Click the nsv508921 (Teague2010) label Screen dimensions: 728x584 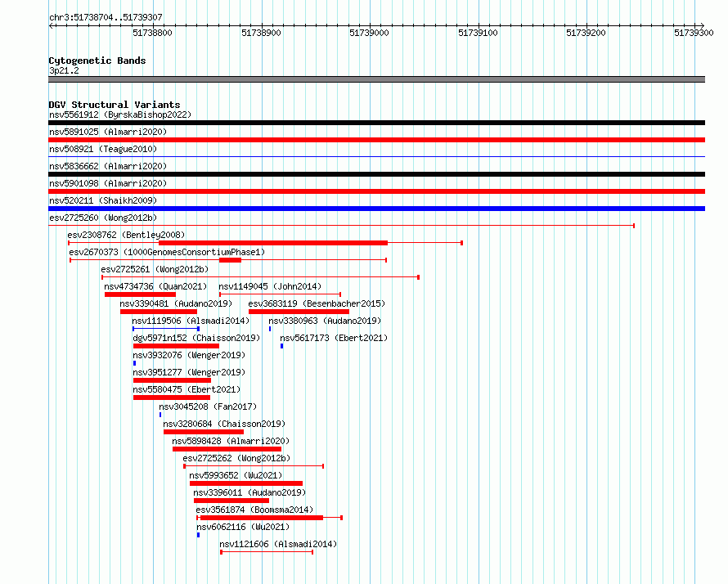pyautogui.click(x=103, y=149)
